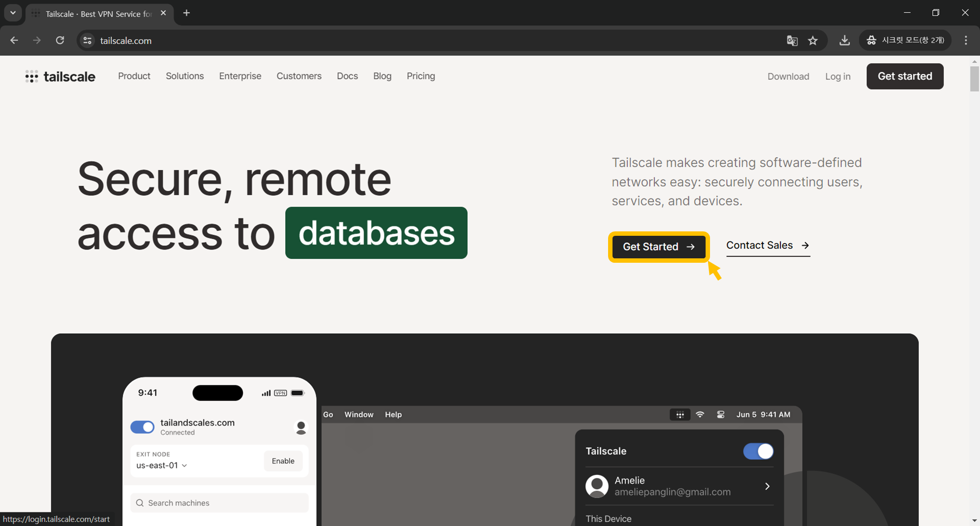Click the Tailscale menu bar icon in the Mac mockup
Viewport: 980px width, 526px height.
tap(680, 415)
